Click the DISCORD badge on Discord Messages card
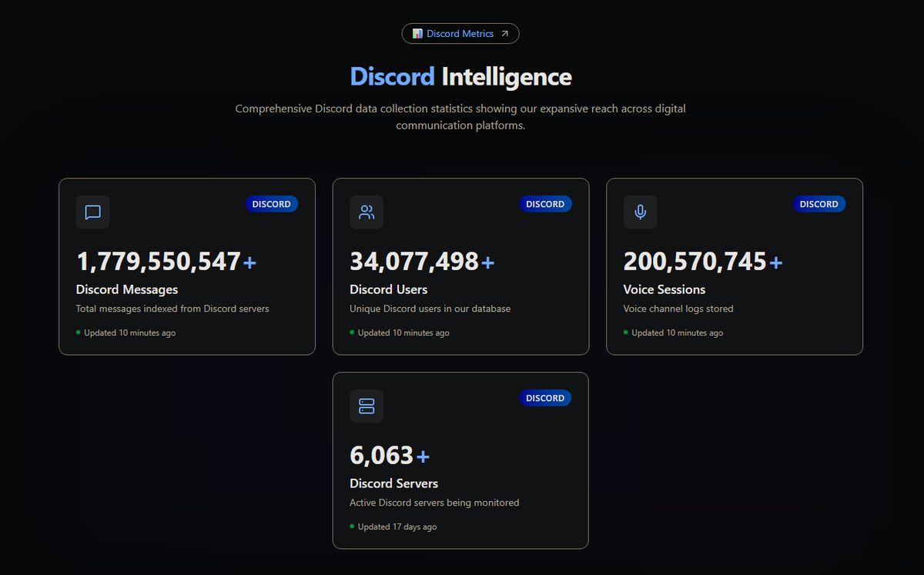This screenshot has width=924, height=575. (x=272, y=204)
